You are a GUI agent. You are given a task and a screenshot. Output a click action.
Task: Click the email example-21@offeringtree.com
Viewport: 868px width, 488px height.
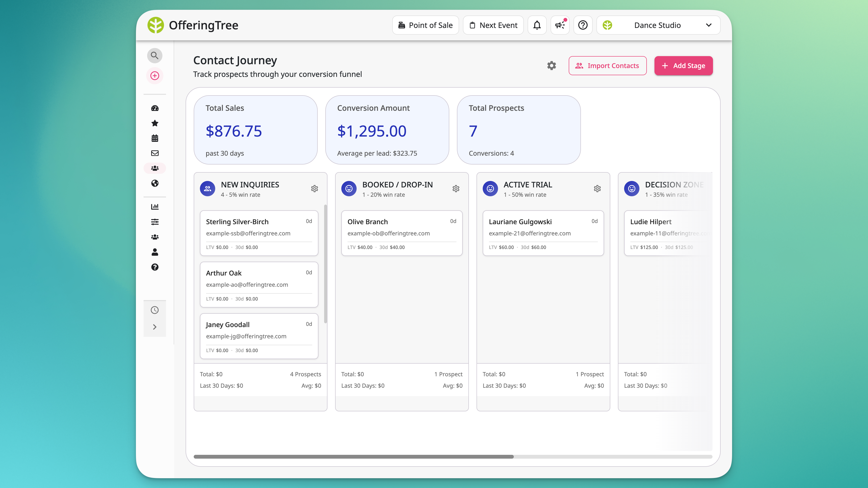(530, 233)
